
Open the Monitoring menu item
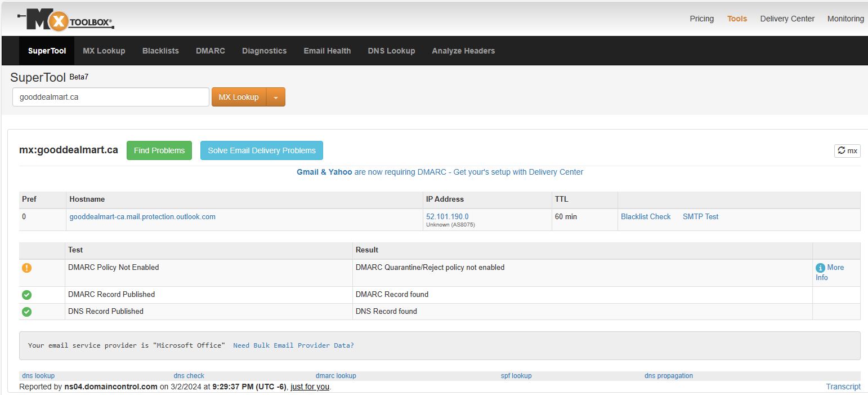tap(845, 19)
